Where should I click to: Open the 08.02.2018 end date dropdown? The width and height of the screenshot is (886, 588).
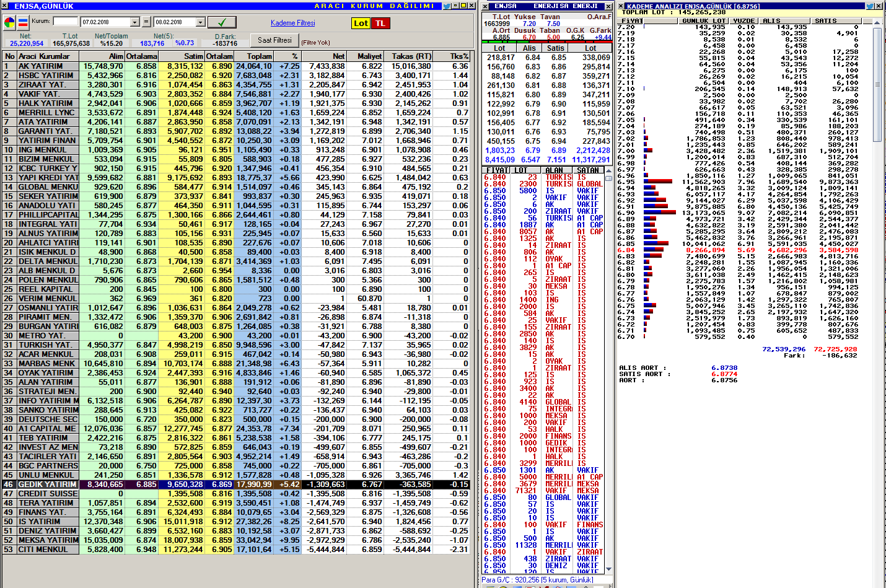(200, 22)
